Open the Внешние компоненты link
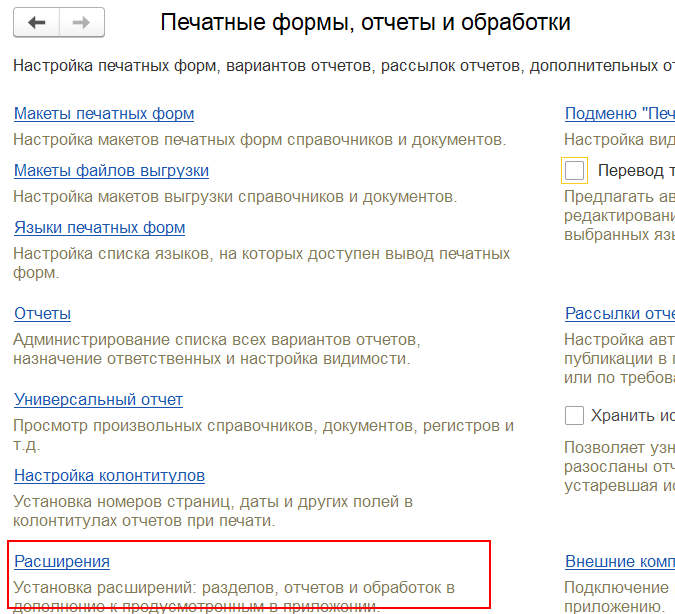 [x=619, y=562]
